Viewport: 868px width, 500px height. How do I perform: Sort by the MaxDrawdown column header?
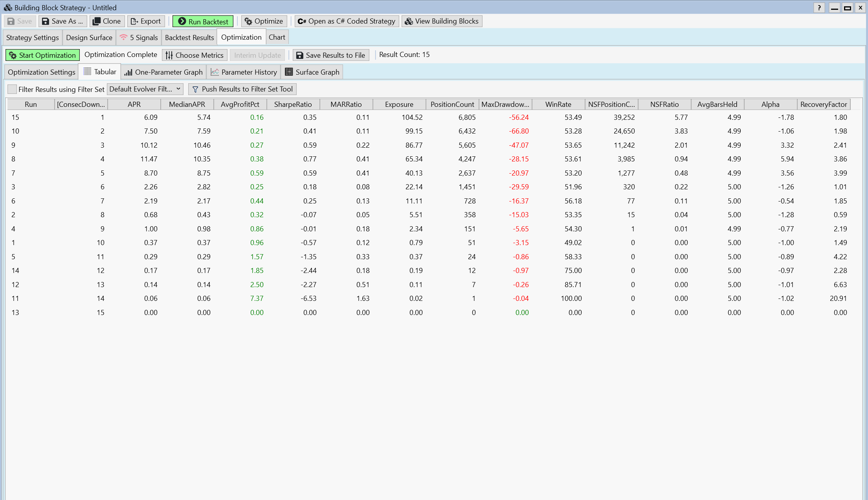coord(505,104)
